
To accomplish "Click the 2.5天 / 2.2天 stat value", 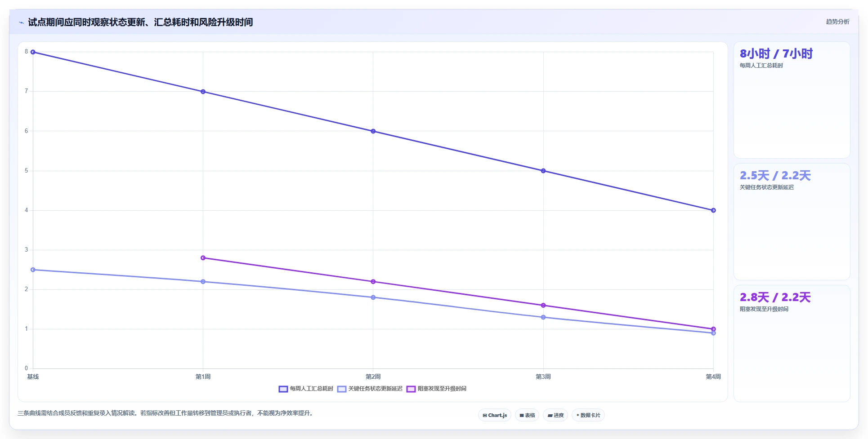I will click(775, 176).
